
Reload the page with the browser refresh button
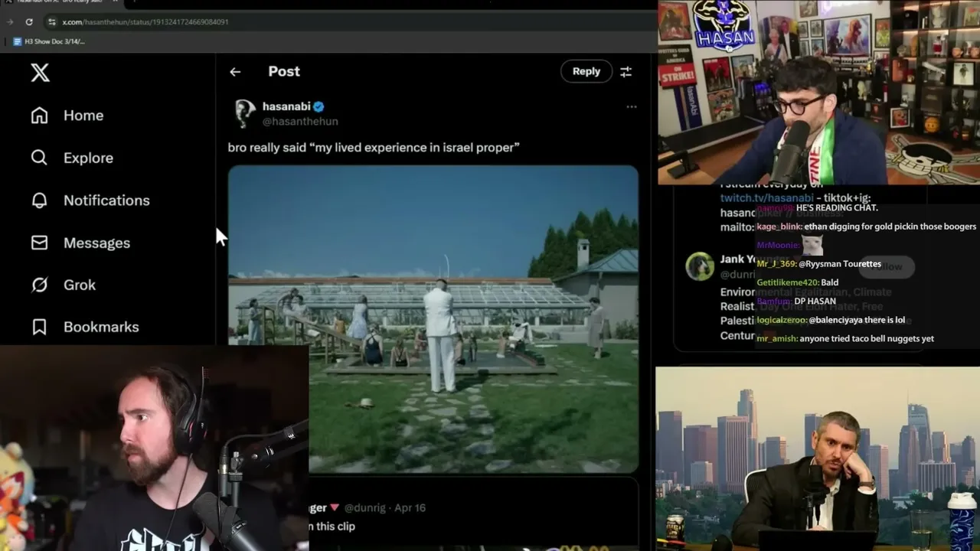pos(29,22)
